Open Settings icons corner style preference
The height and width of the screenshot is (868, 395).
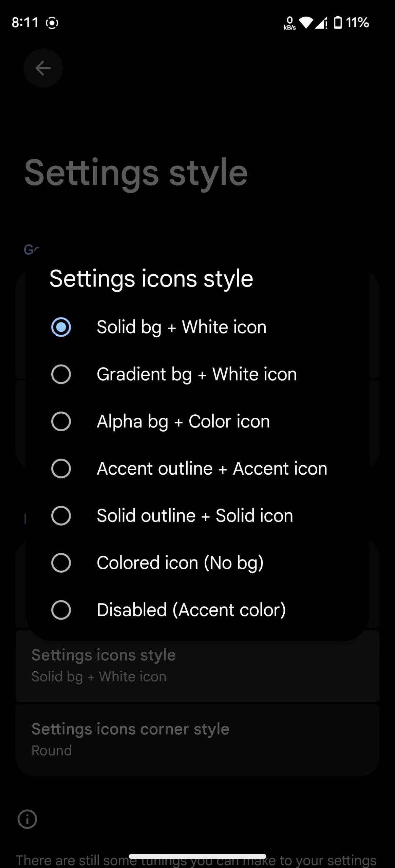[x=197, y=739]
